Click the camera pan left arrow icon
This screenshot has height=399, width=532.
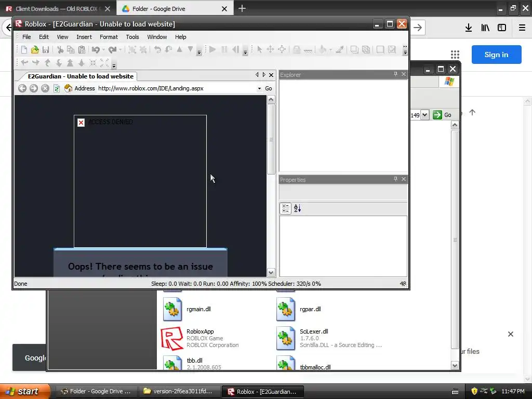pyautogui.click(x=24, y=62)
